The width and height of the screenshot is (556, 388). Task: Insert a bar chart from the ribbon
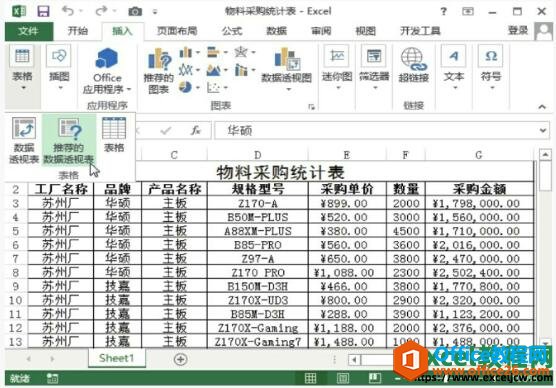click(x=217, y=53)
